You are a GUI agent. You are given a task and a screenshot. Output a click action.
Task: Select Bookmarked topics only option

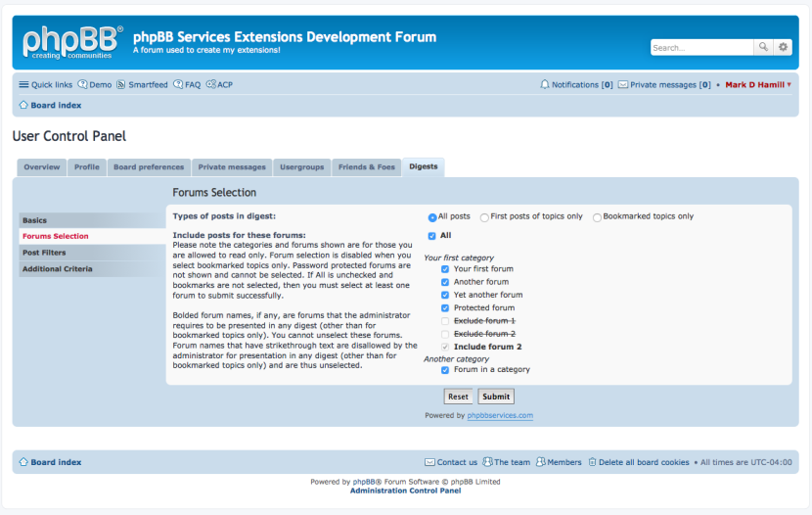(598, 217)
